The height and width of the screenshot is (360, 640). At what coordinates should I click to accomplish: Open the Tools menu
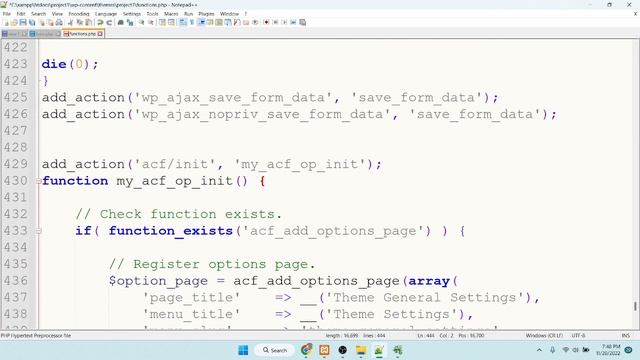pos(152,14)
